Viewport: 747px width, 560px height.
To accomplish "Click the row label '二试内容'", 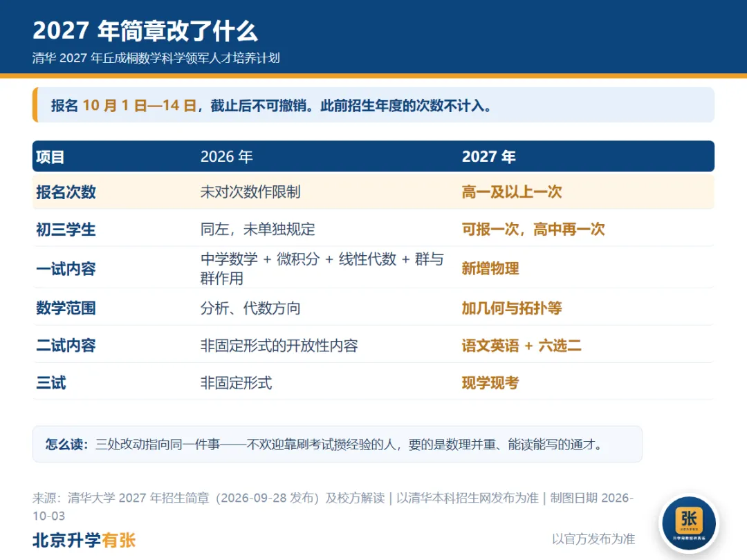I will [x=66, y=345].
